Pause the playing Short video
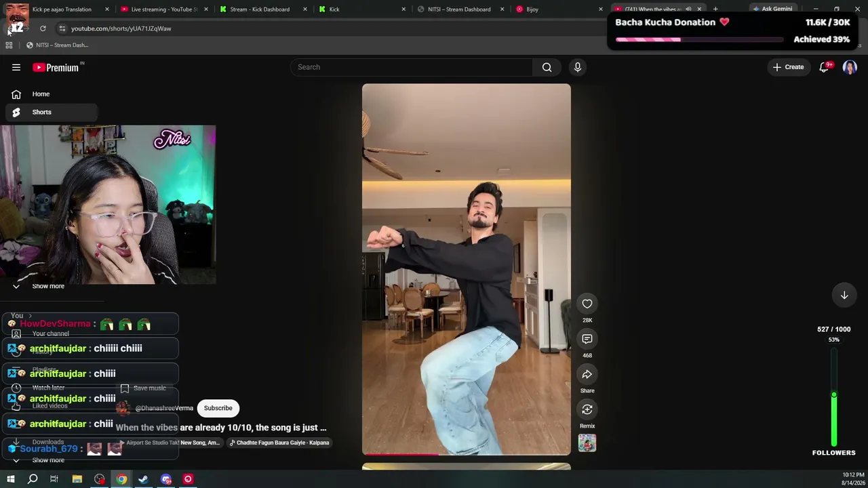The width and height of the screenshot is (868, 488). coord(466,269)
